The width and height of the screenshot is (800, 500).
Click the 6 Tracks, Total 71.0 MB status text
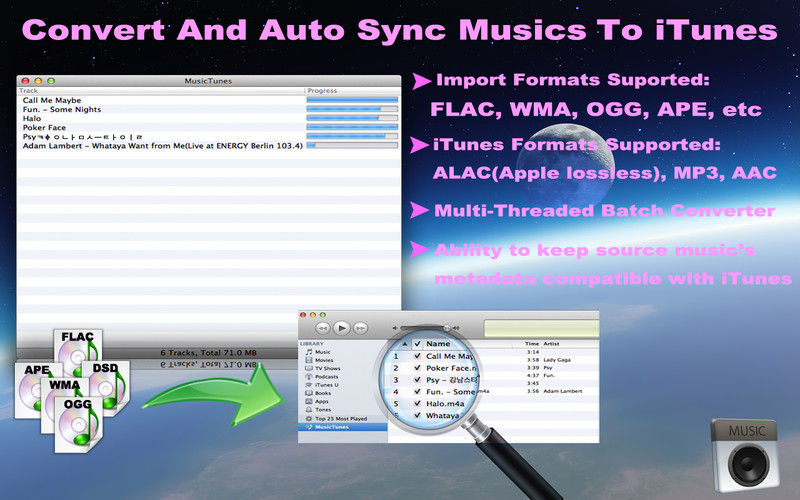pyautogui.click(x=208, y=353)
